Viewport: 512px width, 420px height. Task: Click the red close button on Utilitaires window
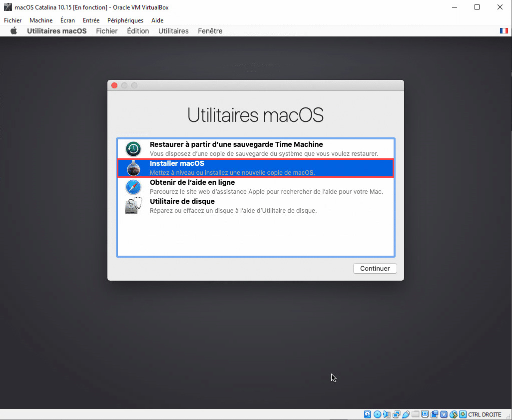click(114, 85)
